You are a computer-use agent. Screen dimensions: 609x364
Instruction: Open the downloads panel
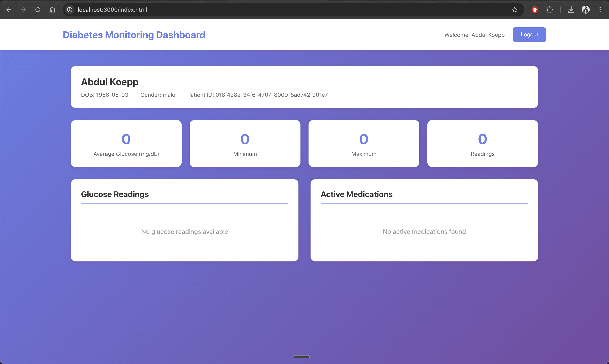pos(571,10)
